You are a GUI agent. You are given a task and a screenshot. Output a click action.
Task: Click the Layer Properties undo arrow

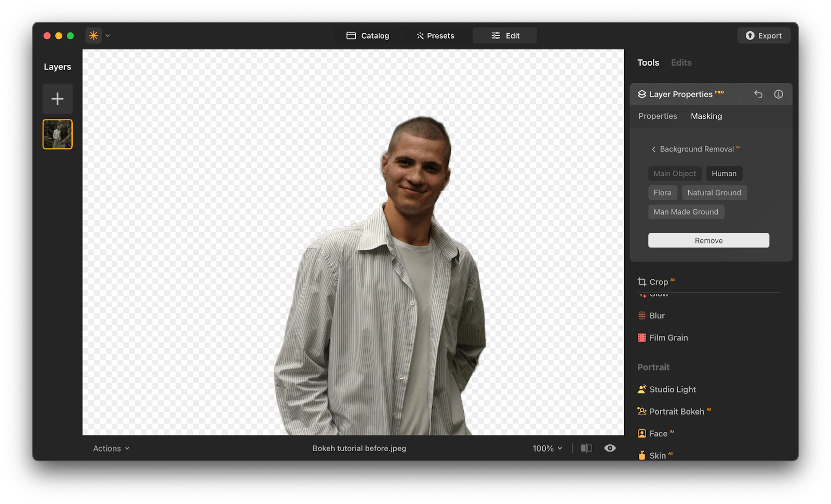click(758, 94)
